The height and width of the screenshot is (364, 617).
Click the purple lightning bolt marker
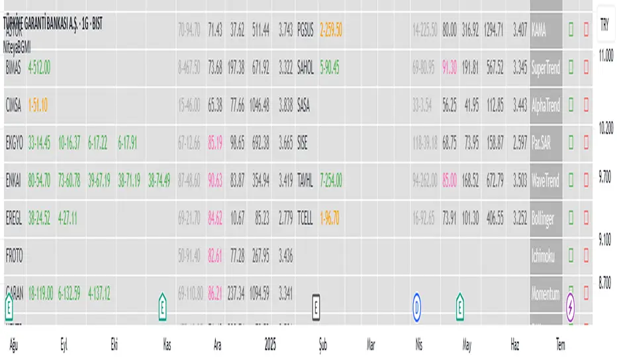(x=571, y=307)
